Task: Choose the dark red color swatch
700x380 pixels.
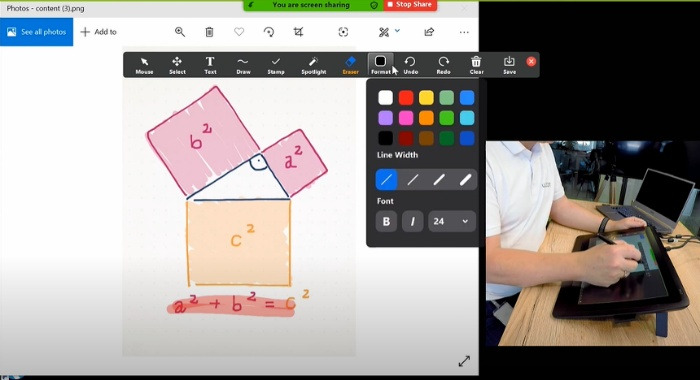Action: (x=406, y=138)
